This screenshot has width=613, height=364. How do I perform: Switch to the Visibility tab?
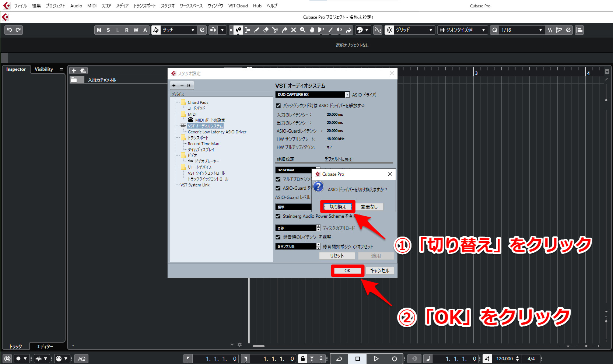(44, 69)
